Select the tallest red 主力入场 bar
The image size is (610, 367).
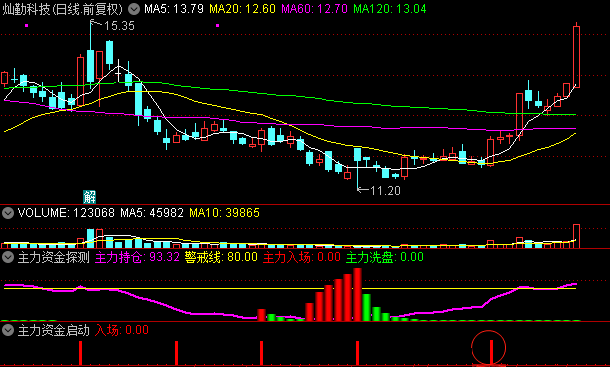(358, 295)
